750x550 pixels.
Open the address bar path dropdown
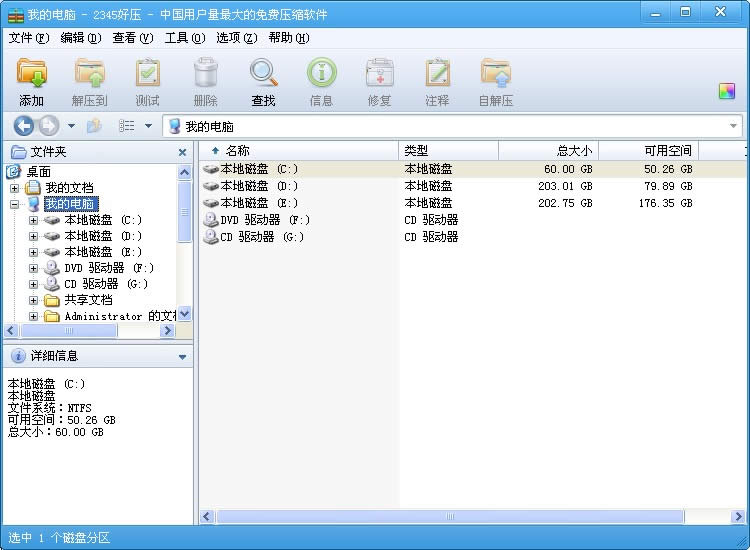(x=733, y=127)
